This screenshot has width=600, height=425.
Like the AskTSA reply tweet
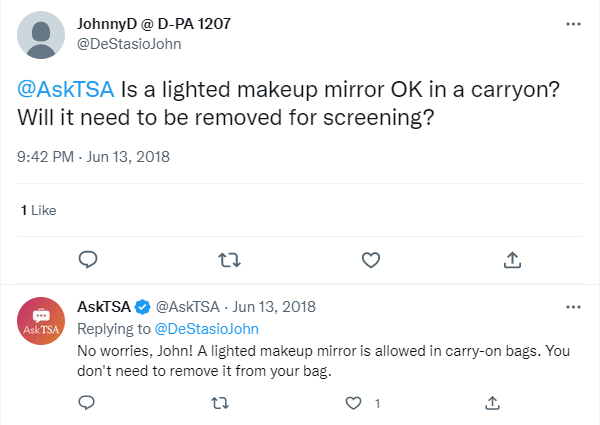(353, 403)
